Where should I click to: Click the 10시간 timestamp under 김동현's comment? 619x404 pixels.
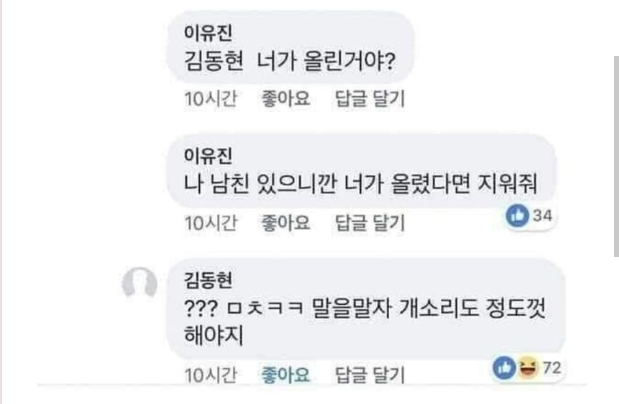[x=210, y=376]
